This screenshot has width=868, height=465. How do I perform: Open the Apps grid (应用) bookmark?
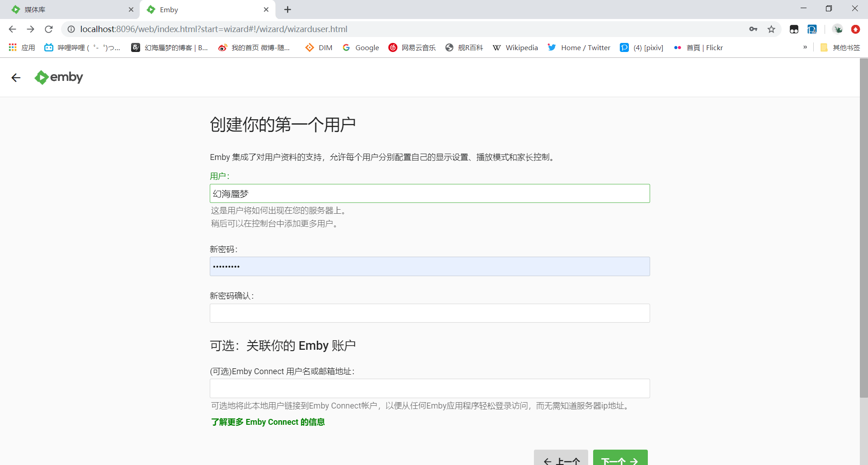pyautogui.click(x=22, y=47)
